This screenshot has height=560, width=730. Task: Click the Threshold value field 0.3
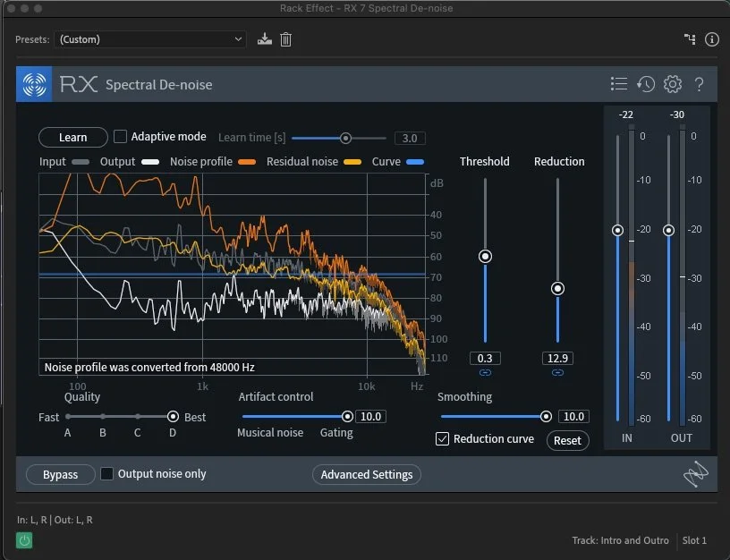click(x=485, y=359)
